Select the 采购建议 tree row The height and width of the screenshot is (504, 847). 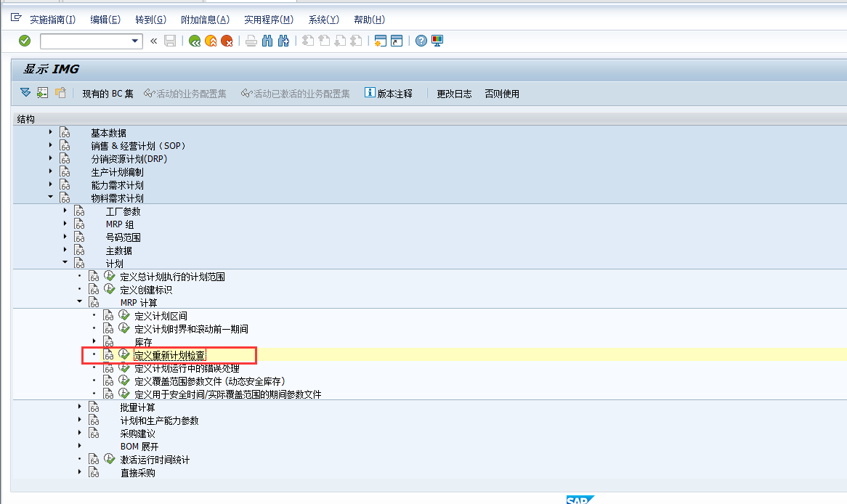[138, 434]
